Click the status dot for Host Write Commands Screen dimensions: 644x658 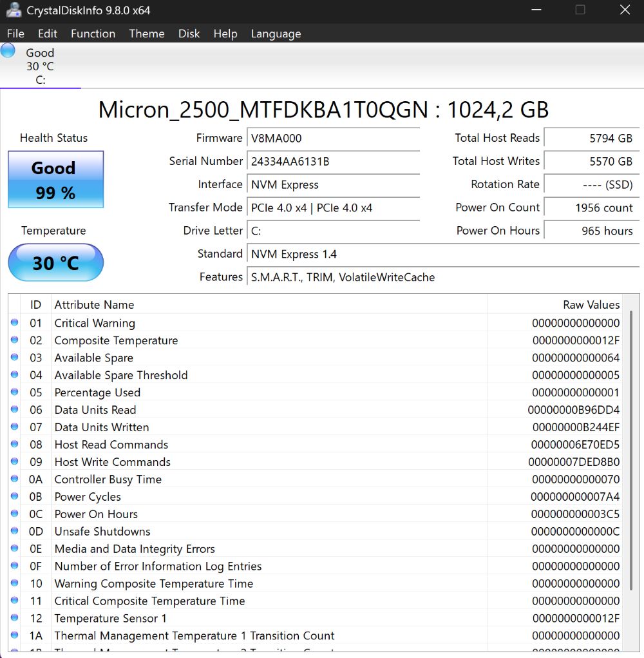click(14, 461)
